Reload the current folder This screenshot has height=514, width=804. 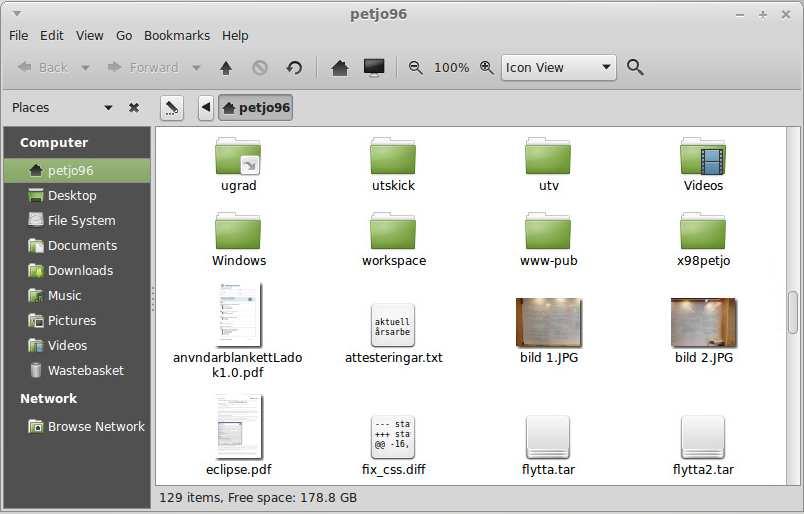294,68
